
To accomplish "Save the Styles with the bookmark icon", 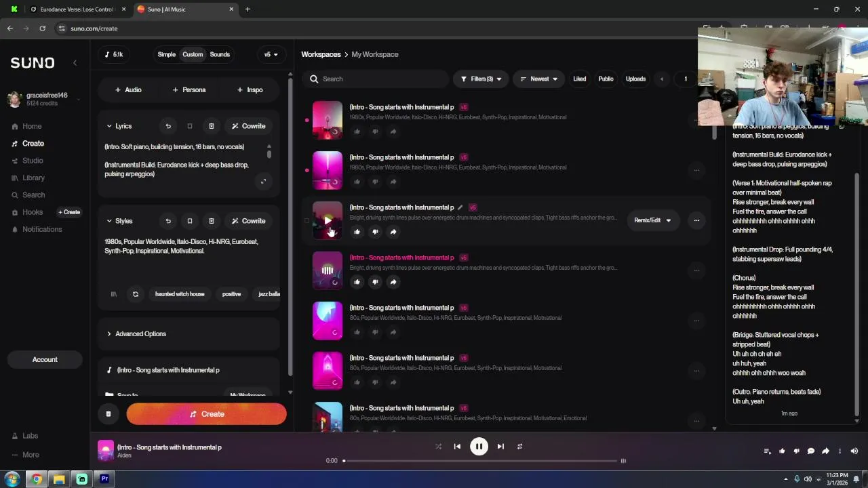I will coord(190,221).
